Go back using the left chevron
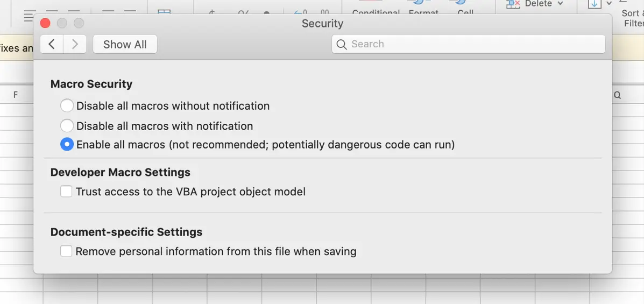This screenshot has width=644, height=304. 52,44
